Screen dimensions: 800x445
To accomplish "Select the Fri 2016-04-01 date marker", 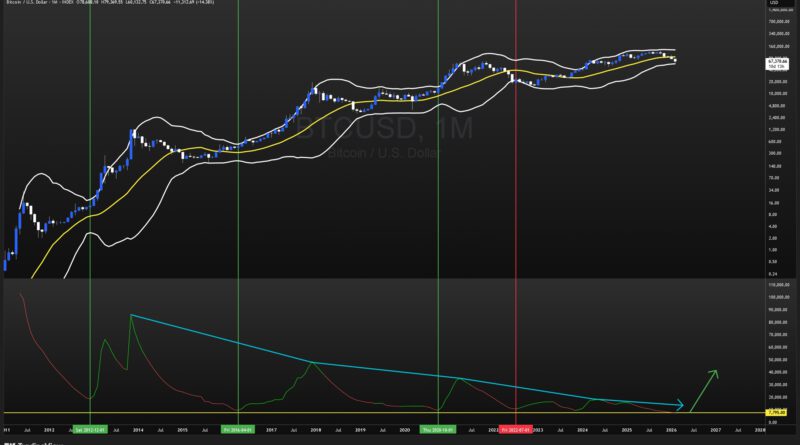I will click(238, 428).
